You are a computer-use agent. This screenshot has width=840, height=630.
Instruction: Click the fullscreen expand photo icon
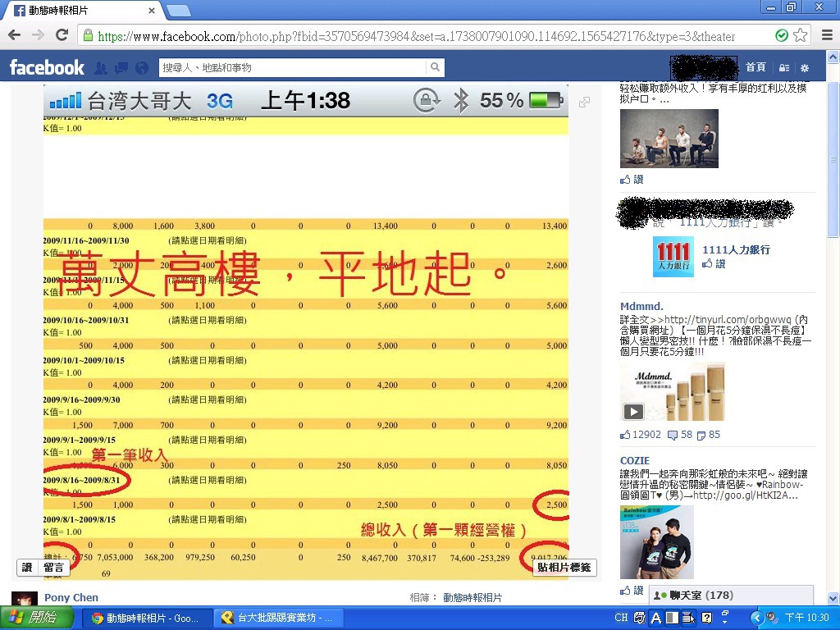584,102
